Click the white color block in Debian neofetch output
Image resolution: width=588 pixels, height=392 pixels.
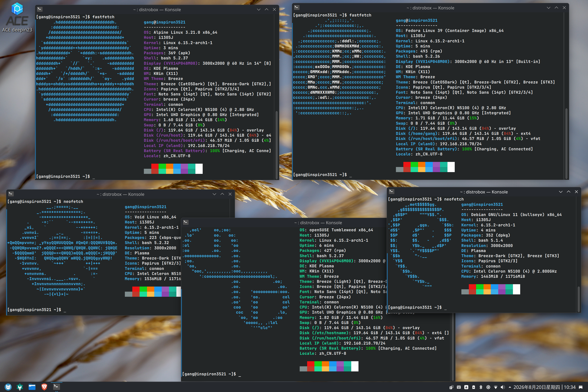tap(516, 289)
